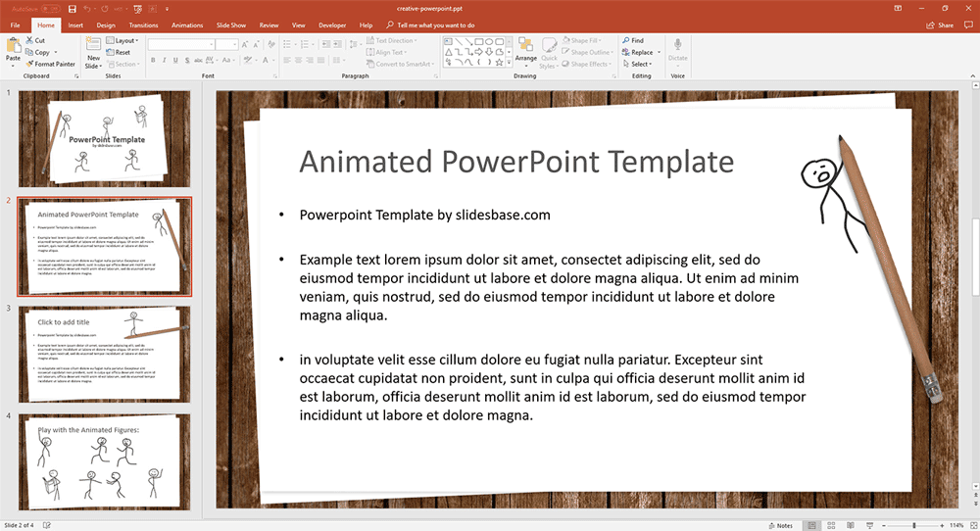Click the Arrange icon

(525, 45)
